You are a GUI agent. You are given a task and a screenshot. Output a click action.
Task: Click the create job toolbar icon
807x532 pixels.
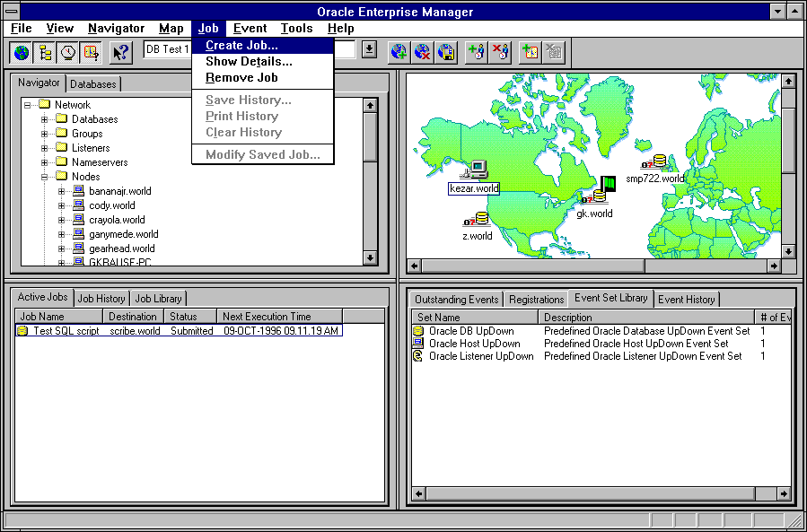pyautogui.click(x=530, y=52)
